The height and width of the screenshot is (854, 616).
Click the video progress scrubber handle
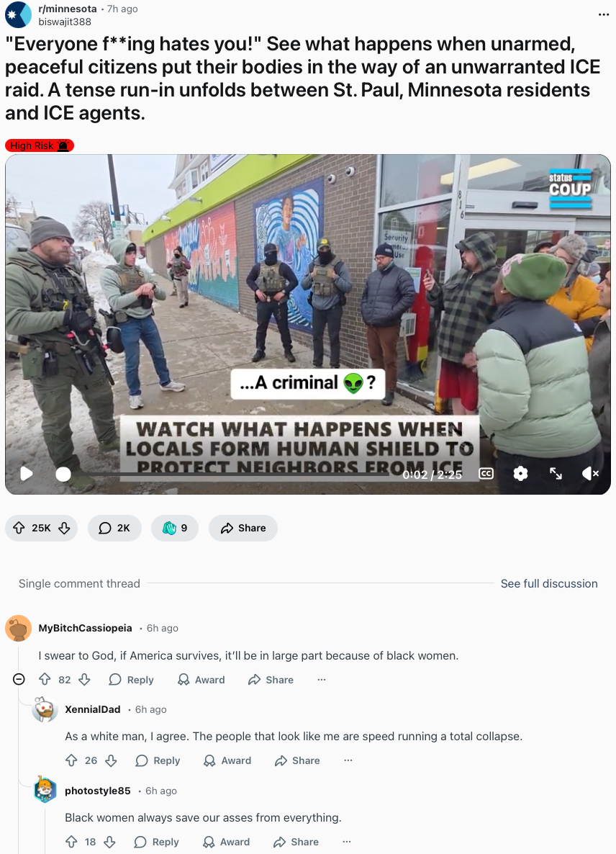click(x=63, y=475)
